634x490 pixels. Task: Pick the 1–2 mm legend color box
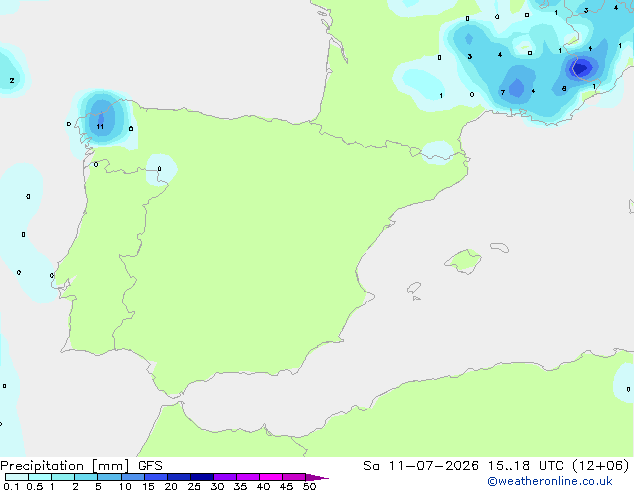63,477
